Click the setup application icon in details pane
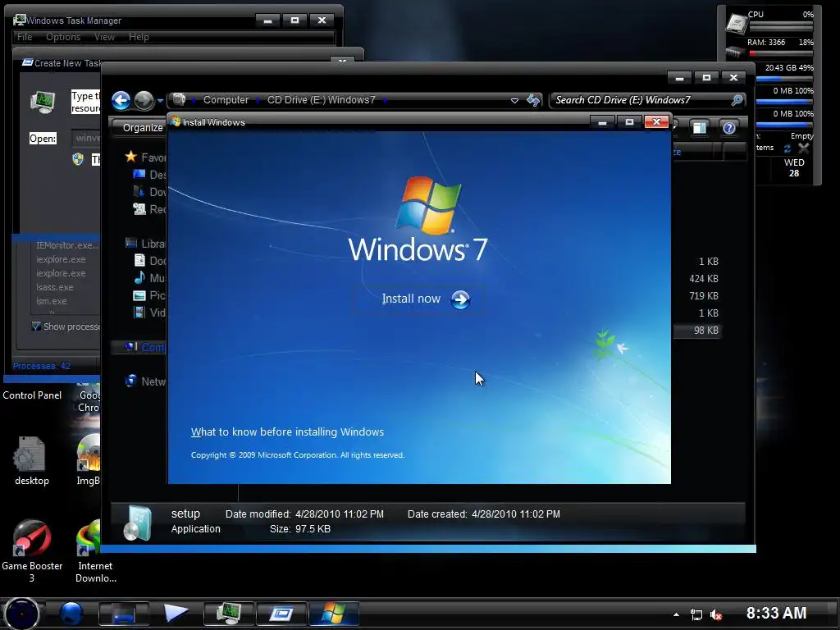 coord(138,523)
